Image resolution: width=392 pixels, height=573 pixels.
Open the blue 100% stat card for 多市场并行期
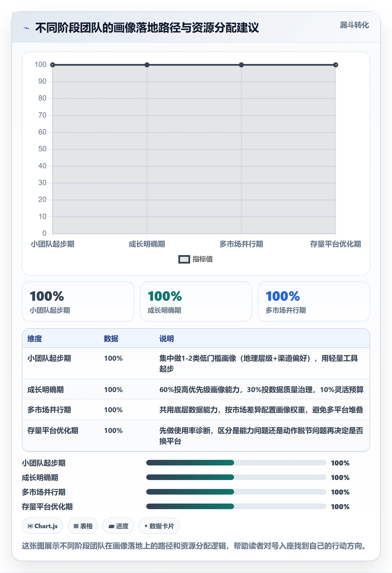[x=314, y=301]
